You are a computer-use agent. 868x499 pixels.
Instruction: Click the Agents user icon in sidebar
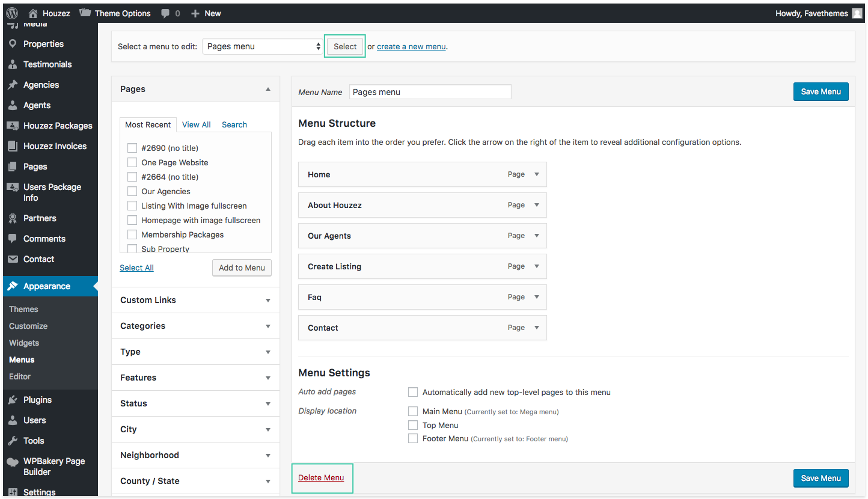coord(13,105)
